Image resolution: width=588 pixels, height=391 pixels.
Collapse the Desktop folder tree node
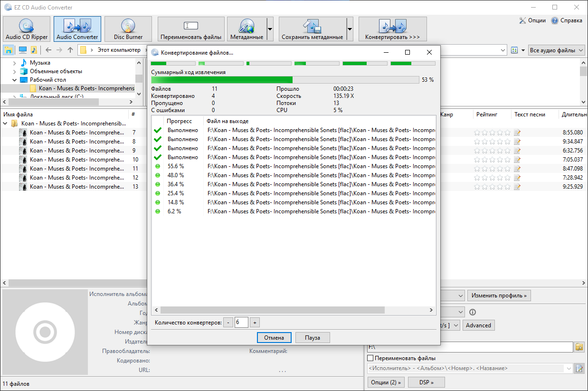15,80
